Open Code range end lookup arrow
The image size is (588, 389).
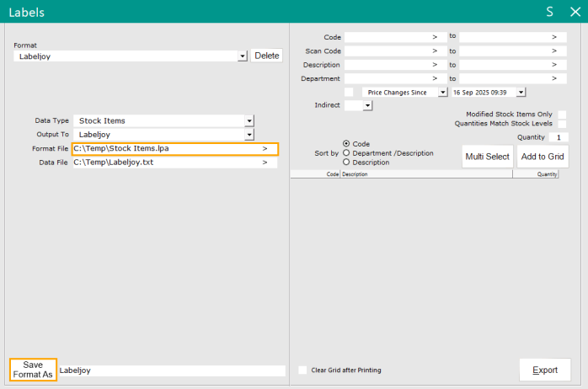[553, 37]
